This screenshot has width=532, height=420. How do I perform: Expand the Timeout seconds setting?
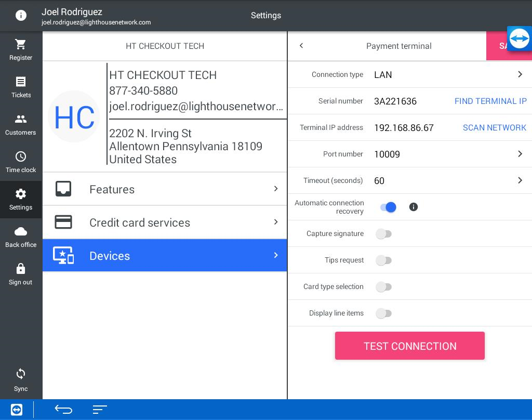[520, 180]
